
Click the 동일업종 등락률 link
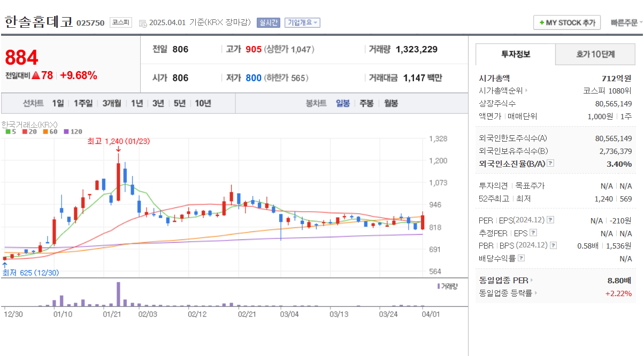[506, 293]
